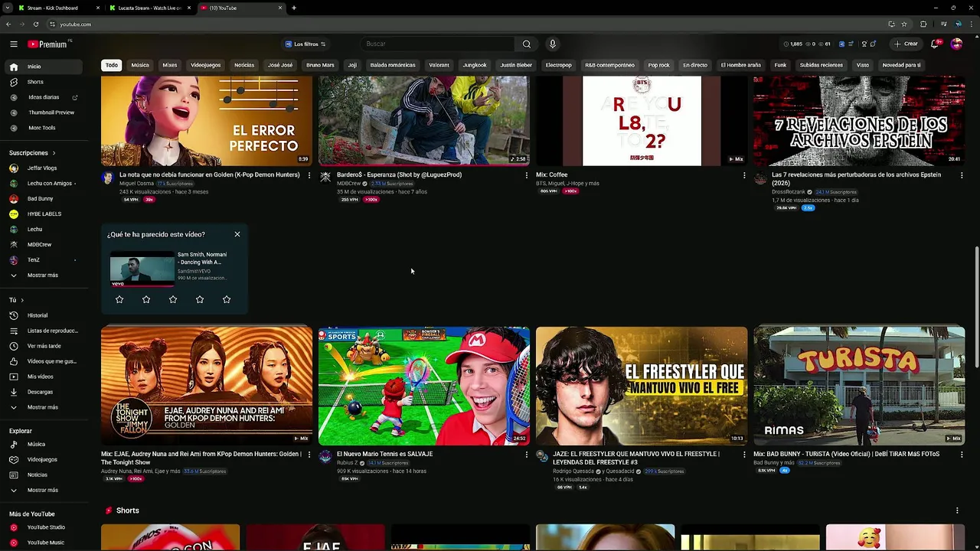Open Chrome tab search dropdown arrow
The height and width of the screenshot is (551, 980).
click(7, 8)
